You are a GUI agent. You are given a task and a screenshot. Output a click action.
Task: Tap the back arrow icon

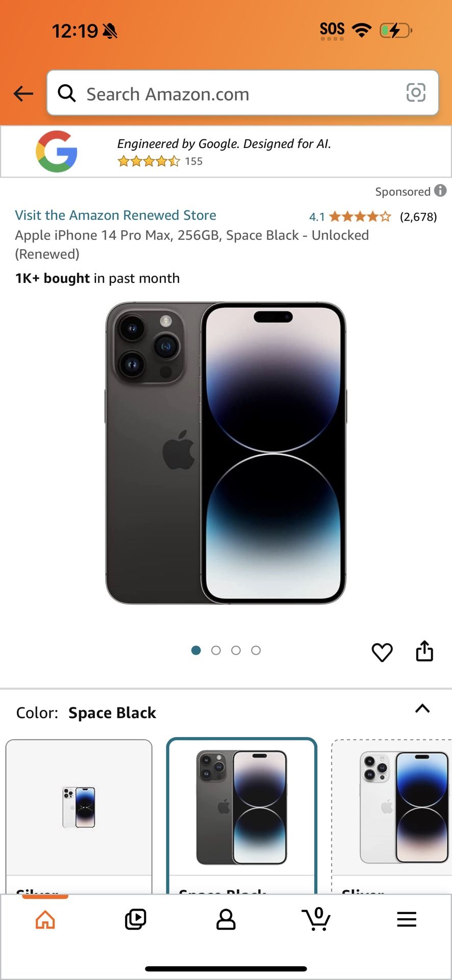coord(23,93)
